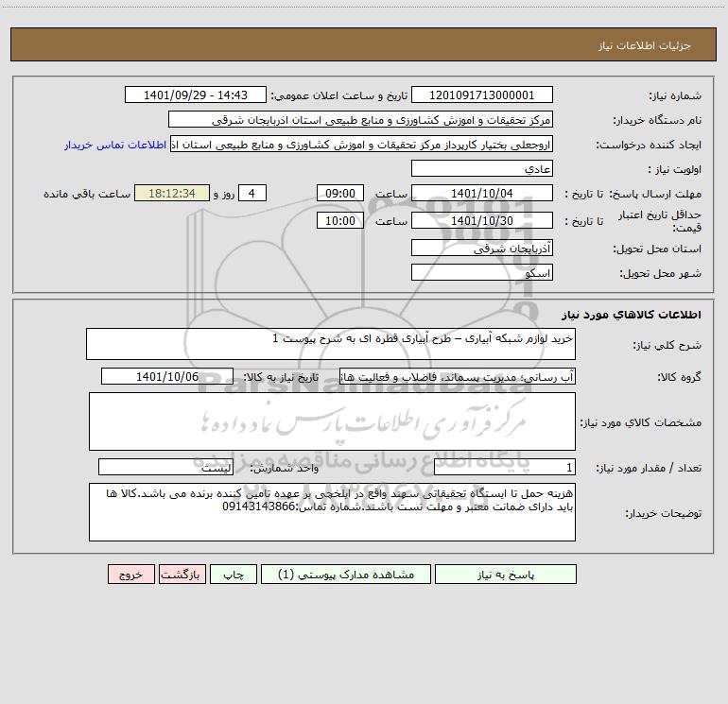The height and width of the screenshot is (704, 728).
Task: Click the announcement date field 1401/09/29 - 14:43
Action: 196,94
